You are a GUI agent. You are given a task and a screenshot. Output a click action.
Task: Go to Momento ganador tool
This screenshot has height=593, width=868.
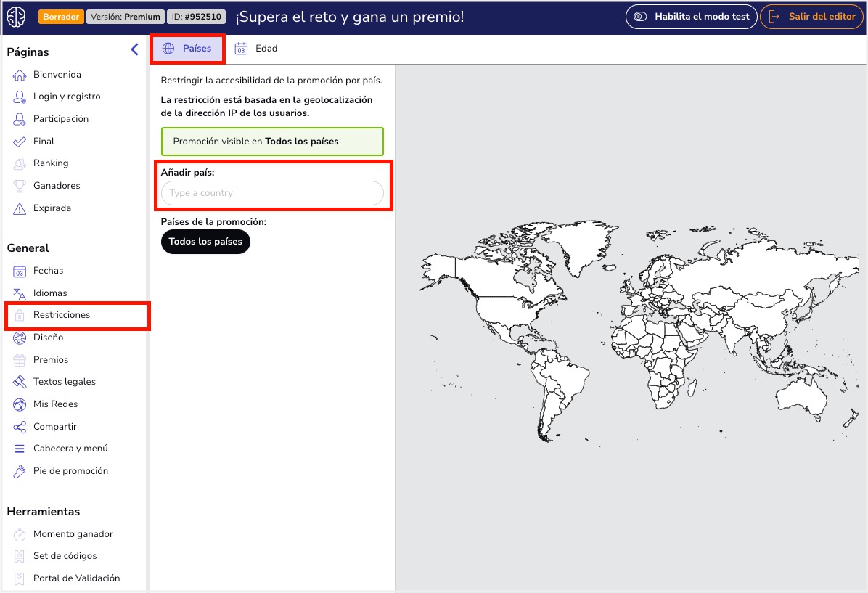click(73, 534)
